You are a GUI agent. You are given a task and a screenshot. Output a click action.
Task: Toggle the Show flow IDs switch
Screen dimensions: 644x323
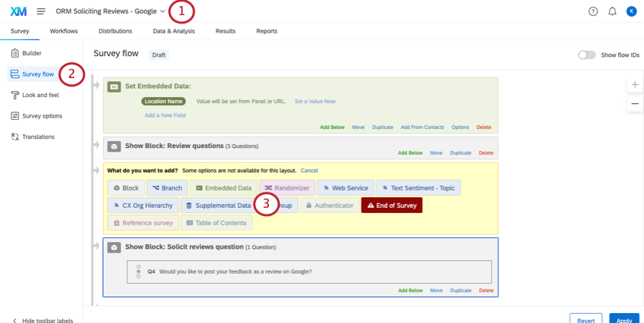(586, 55)
